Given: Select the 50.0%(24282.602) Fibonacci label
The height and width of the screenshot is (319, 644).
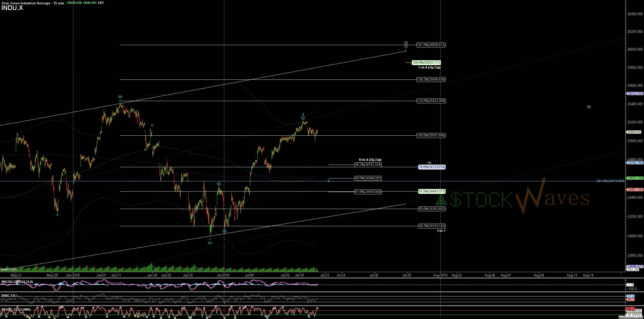Looking at the screenshot, I should [432, 209].
